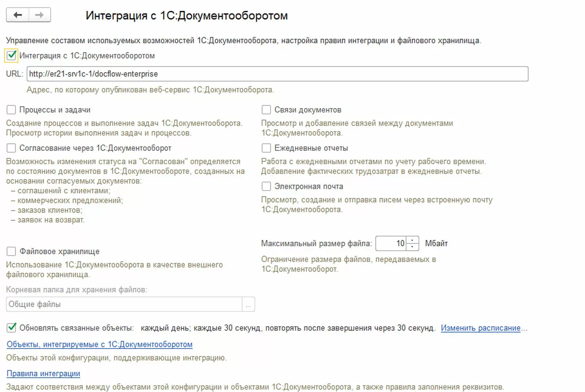
Task: Click the Мбайт unit label
Action: (437, 244)
